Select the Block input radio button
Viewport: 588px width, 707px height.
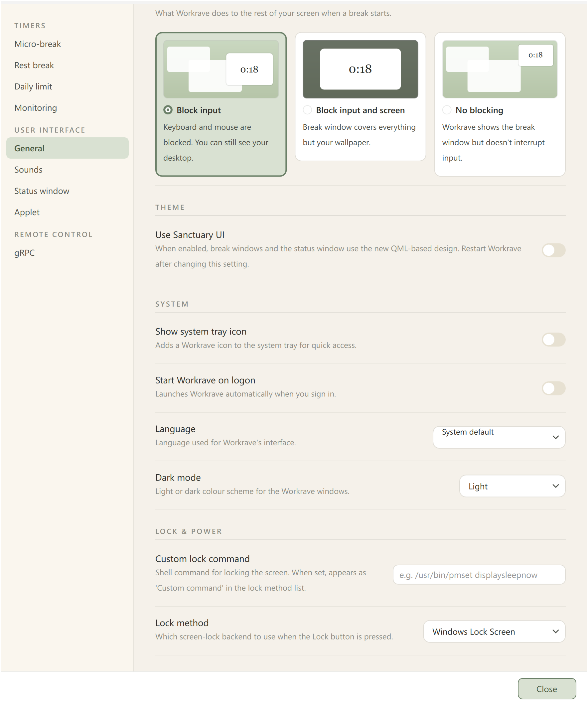click(168, 110)
